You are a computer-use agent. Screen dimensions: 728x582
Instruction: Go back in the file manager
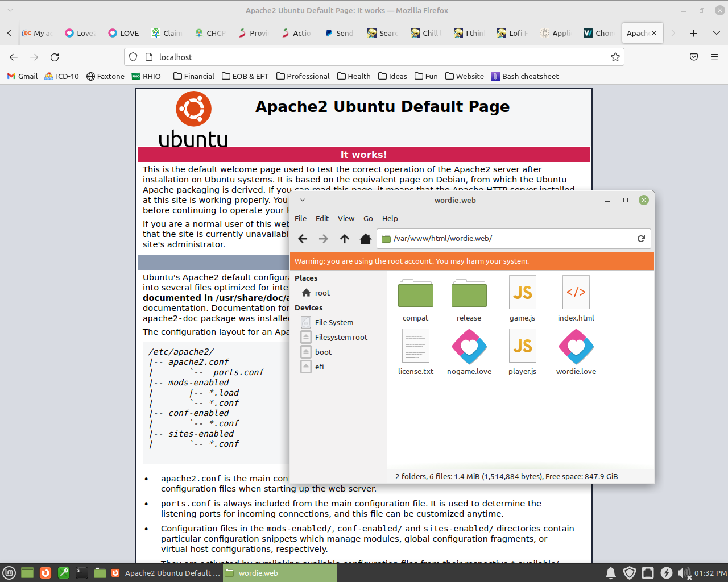coord(303,239)
